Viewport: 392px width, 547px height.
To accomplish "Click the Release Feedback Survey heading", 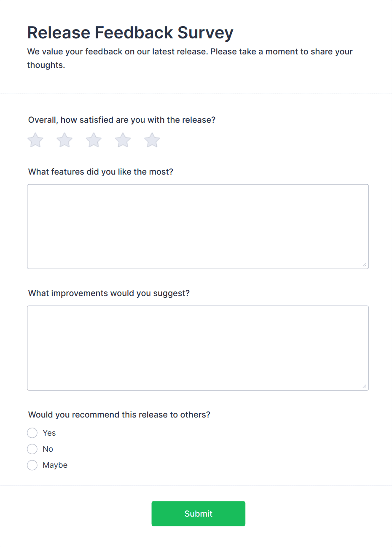I will pyautogui.click(x=130, y=33).
